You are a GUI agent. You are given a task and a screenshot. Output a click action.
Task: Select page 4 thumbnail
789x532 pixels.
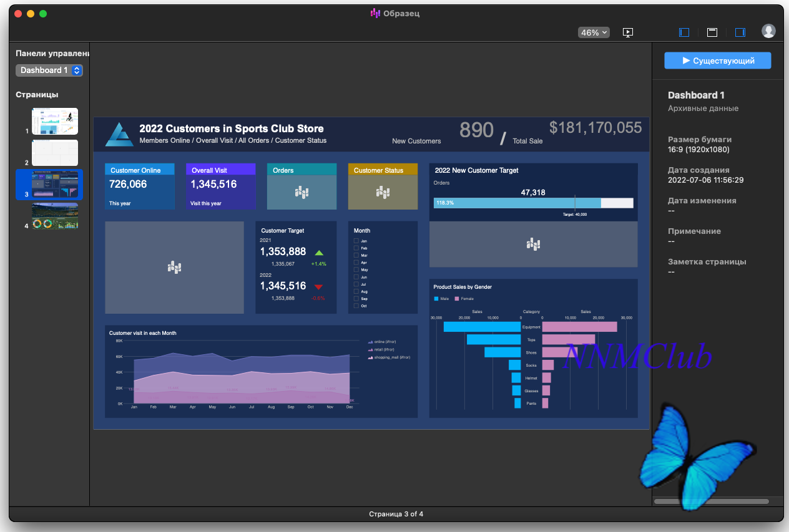55,216
